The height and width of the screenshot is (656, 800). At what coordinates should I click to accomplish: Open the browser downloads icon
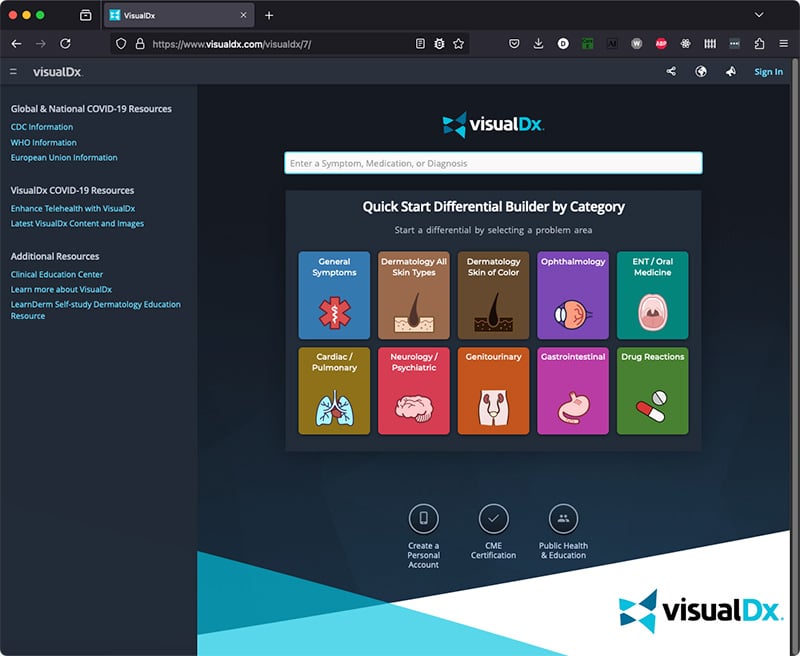point(538,44)
